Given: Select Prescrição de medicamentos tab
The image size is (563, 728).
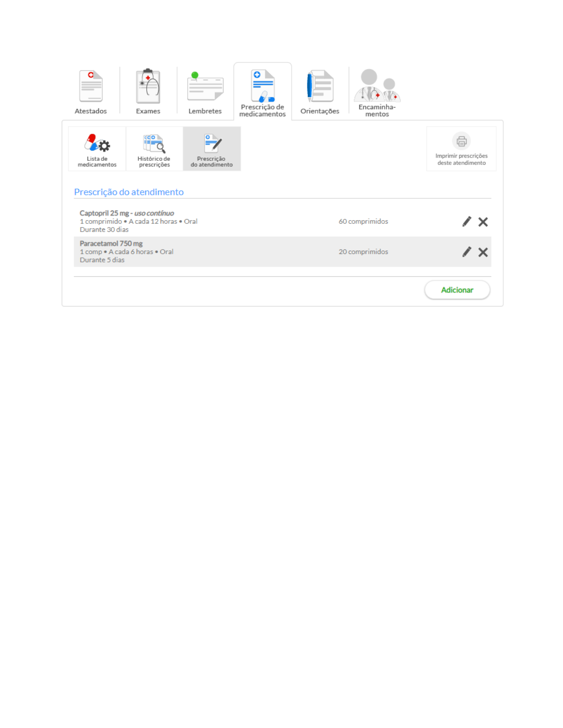Looking at the screenshot, I should pyautogui.click(x=263, y=91).
